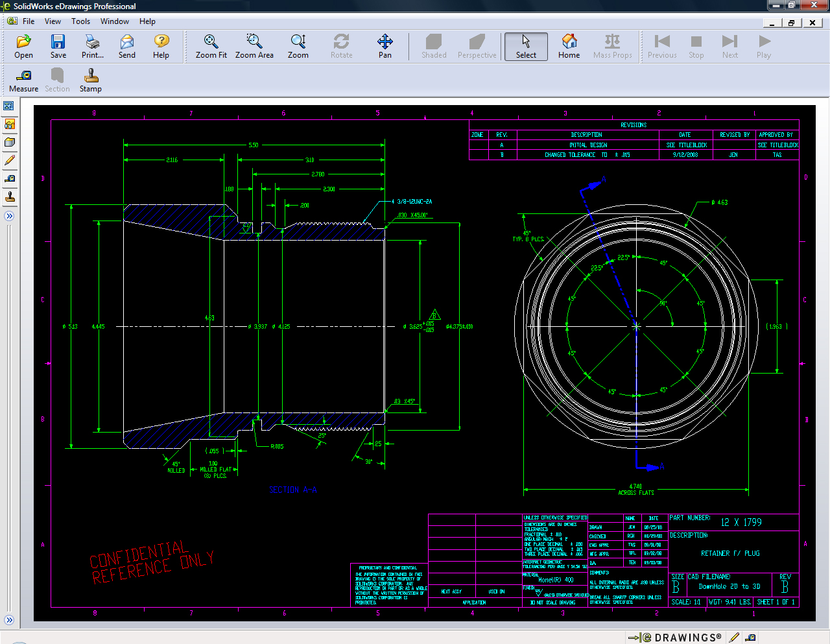Pick the Measure tool in the toolbar
Viewport: 830px width, 644px height.
click(x=23, y=80)
